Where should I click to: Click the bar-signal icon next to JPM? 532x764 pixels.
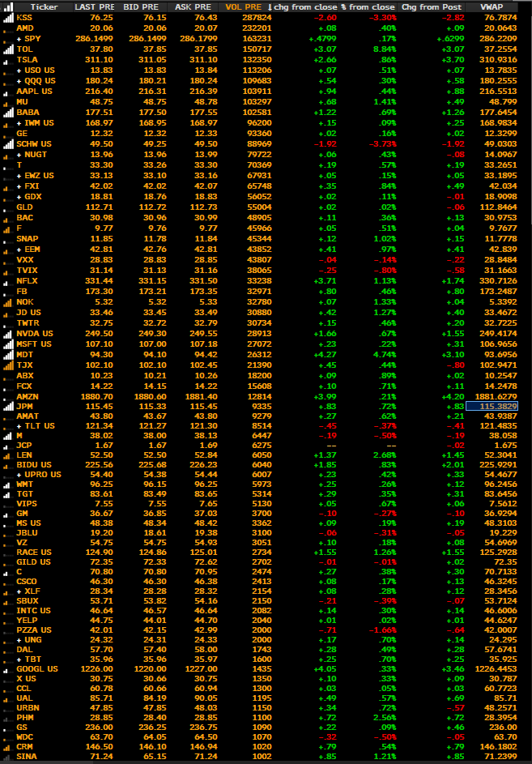click(8, 406)
